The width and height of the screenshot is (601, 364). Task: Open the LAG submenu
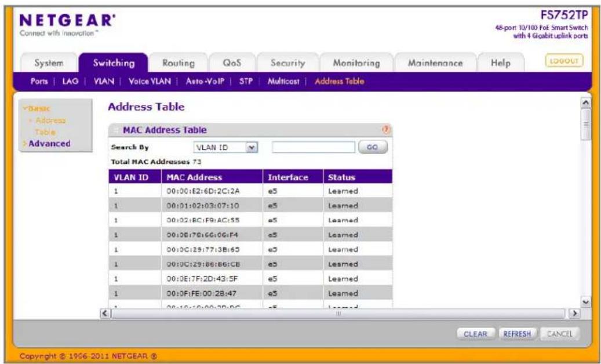tap(70, 81)
